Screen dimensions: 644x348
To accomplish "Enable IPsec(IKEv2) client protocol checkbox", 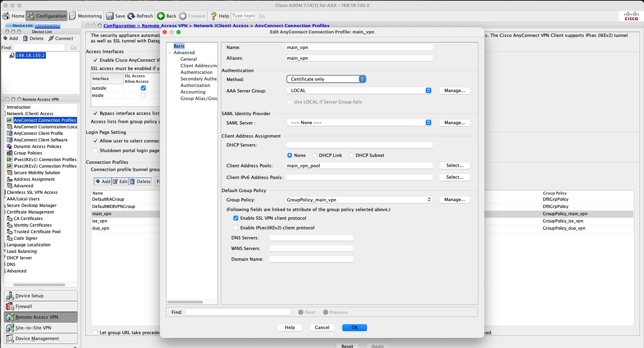I will pos(236,228).
